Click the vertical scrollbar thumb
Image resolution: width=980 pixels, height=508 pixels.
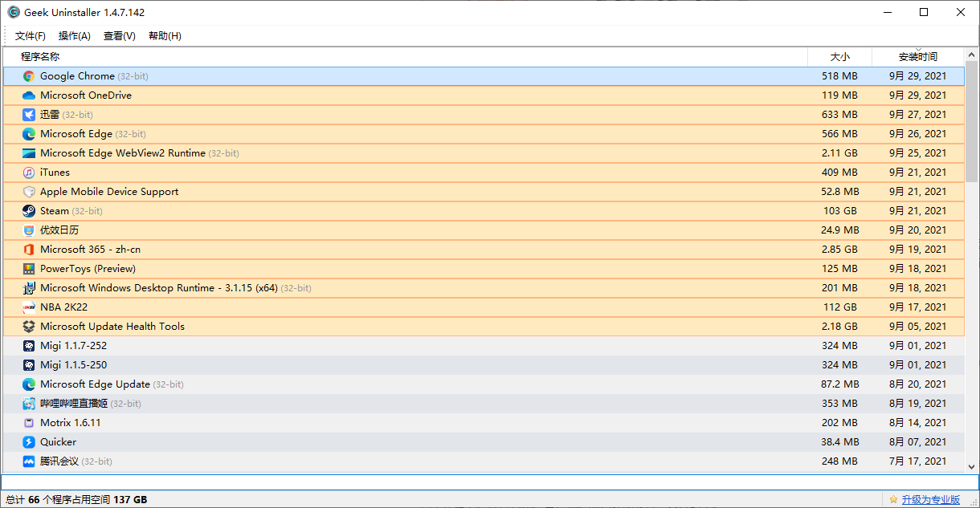(971, 123)
